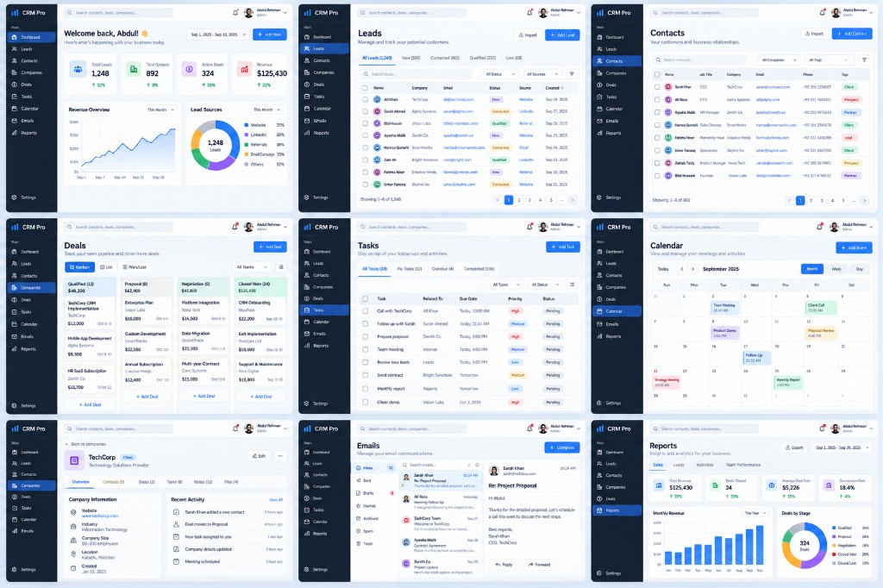The height and width of the screenshot is (588, 883).
Task: Tick the checkbox for Ali Raza contact row
Action: 657,100
